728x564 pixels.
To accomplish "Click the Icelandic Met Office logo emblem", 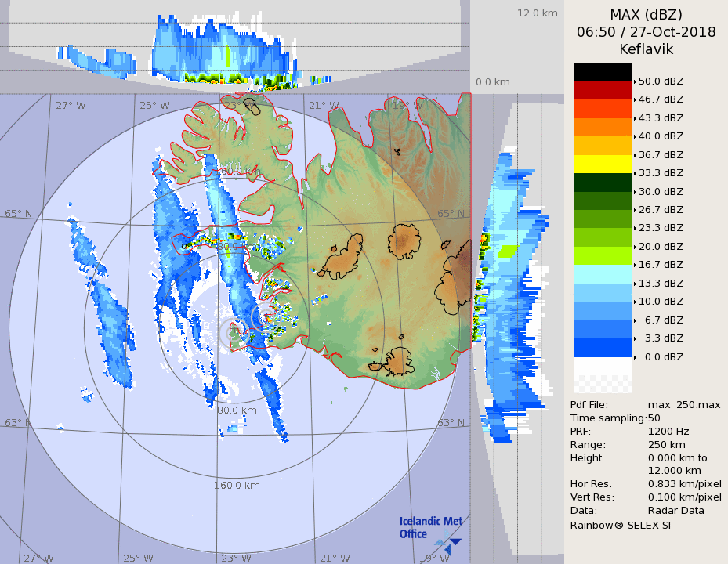I will (449, 541).
